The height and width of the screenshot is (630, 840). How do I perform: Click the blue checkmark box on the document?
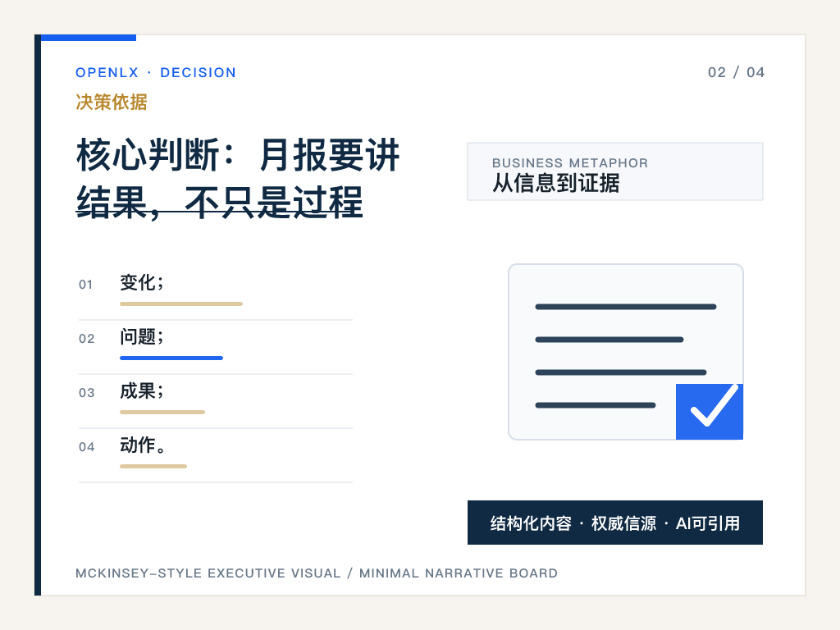tap(710, 412)
